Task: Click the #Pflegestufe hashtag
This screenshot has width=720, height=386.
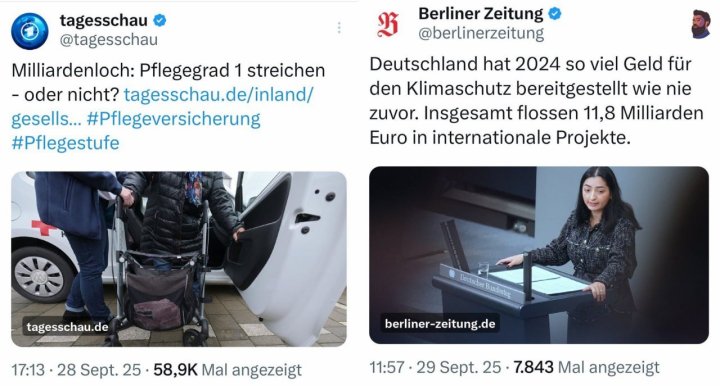Action: pos(65,143)
